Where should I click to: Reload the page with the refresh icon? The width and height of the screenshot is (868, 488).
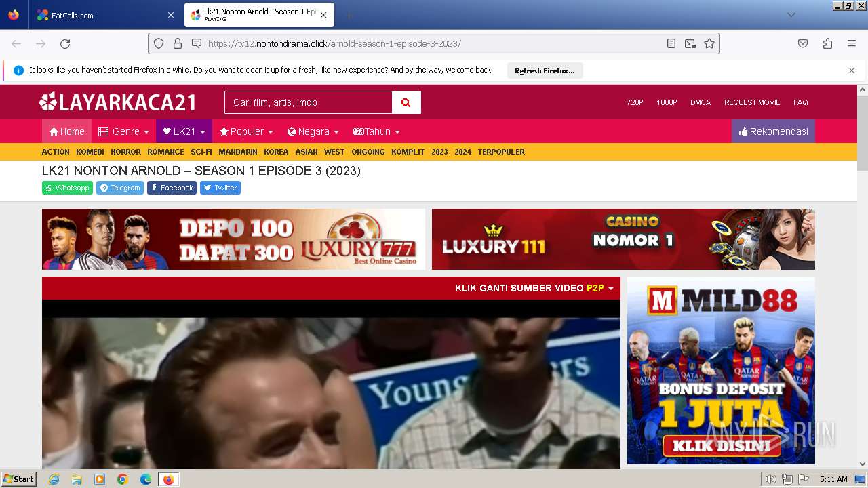[65, 43]
